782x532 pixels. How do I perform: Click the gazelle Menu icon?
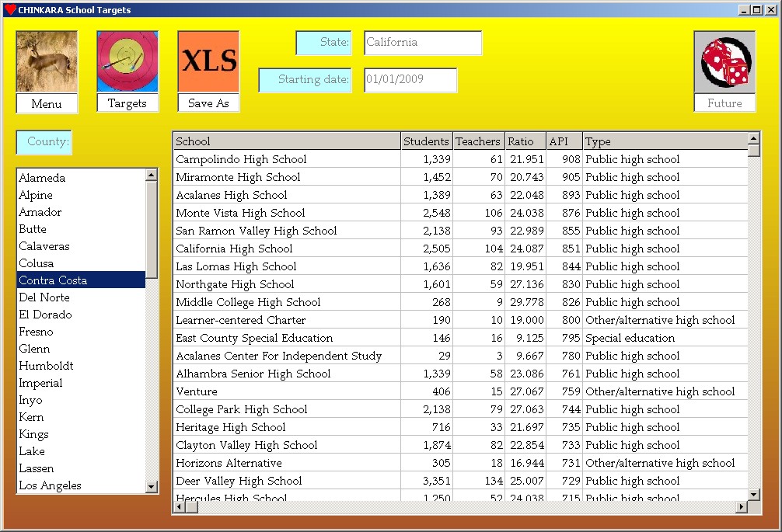47,62
